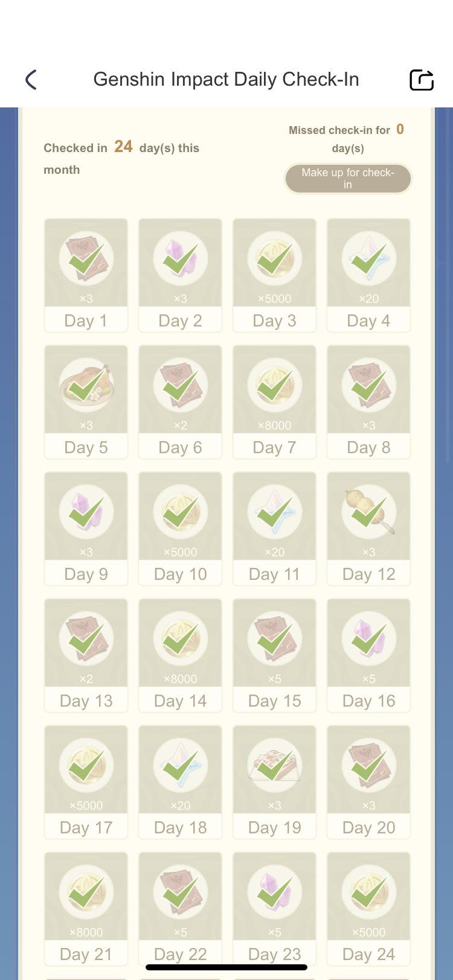Click the Day 4 ×20 Primogem icon
This screenshot has width=453, height=980.
368,259
